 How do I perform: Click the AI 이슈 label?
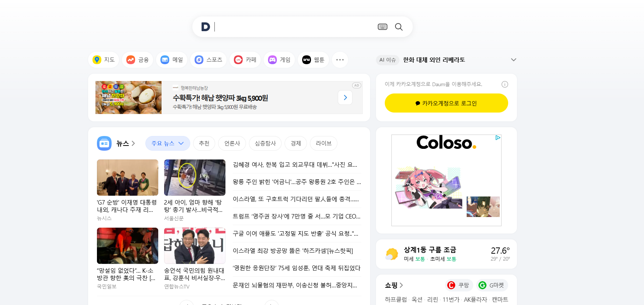pos(387,60)
